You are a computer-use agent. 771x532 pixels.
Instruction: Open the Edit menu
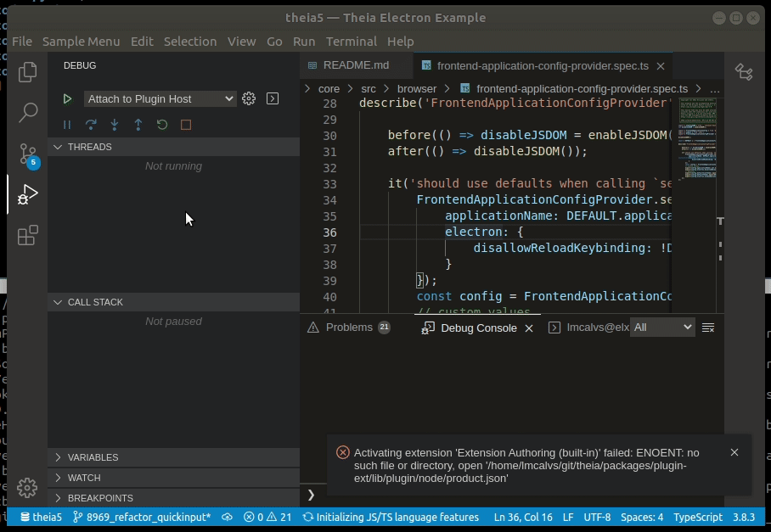[x=142, y=42]
